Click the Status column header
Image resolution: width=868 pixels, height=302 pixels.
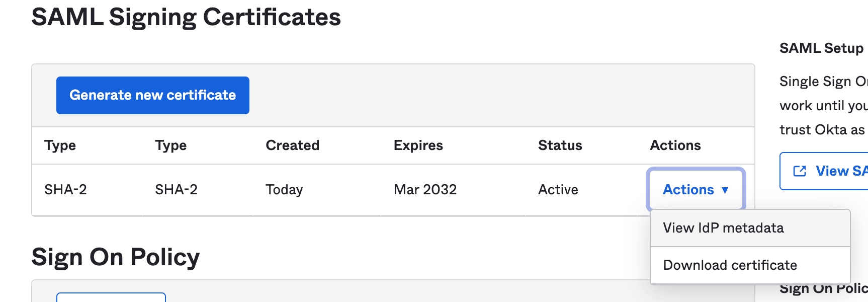click(559, 145)
